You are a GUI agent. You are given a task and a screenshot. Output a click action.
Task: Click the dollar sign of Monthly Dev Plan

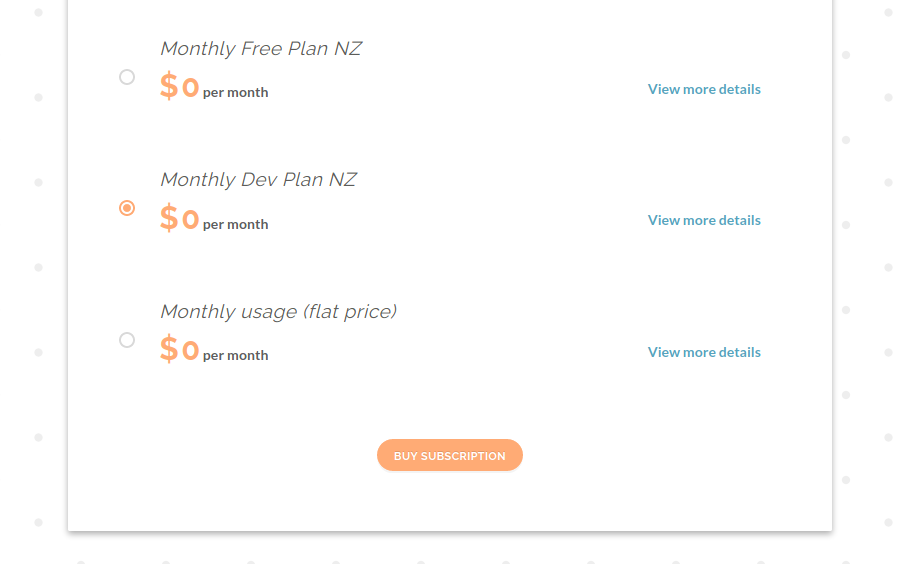click(x=169, y=217)
